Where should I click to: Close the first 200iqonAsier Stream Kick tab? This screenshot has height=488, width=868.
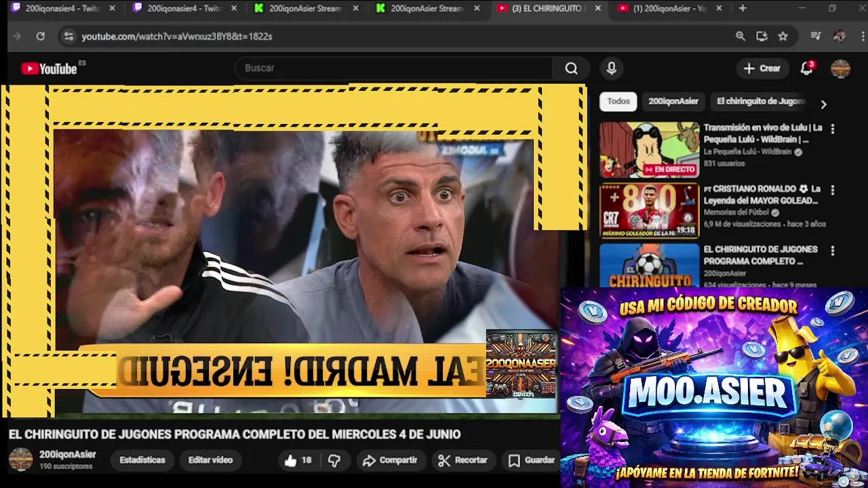coord(355,8)
